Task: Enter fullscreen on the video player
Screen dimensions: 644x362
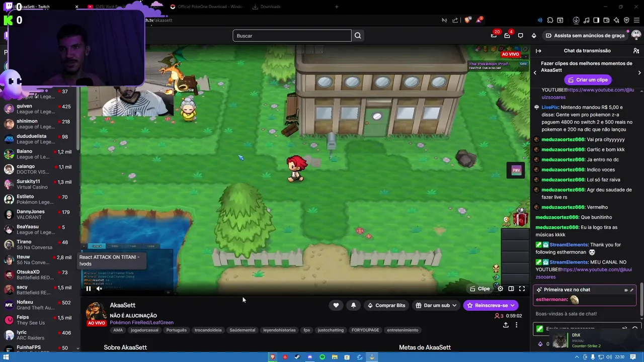Action: click(x=522, y=289)
